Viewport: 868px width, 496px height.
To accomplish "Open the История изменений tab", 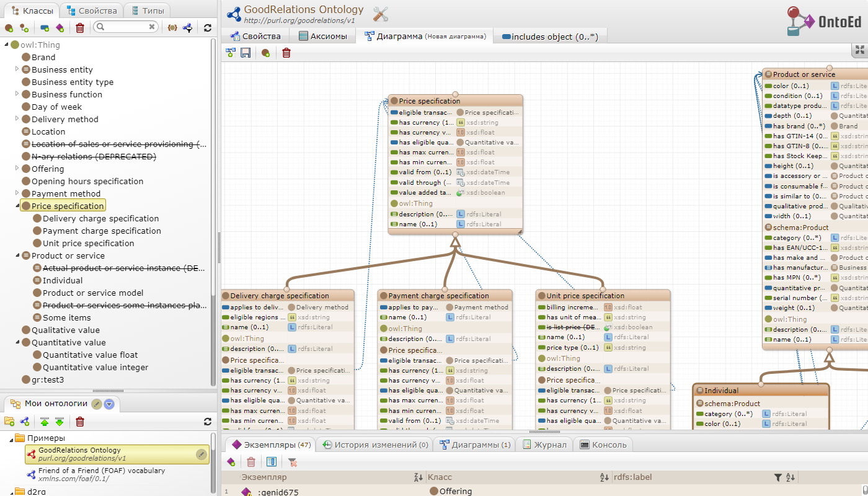I will [374, 445].
